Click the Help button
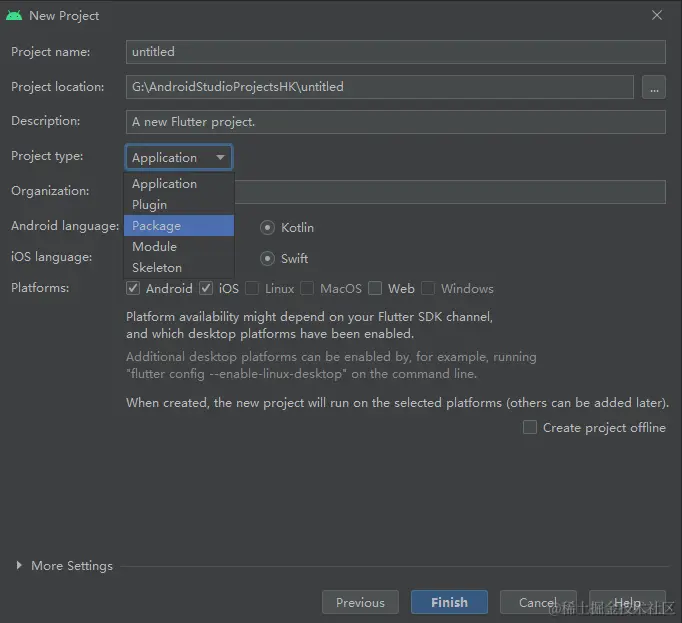Viewport: 682px width, 623px height. click(627, 602)
